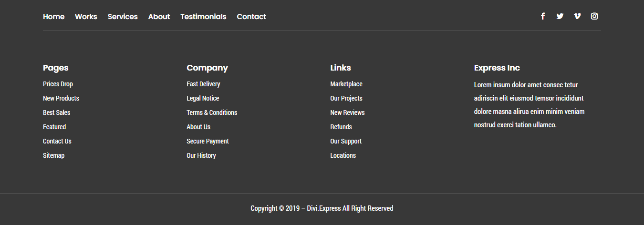Open Services from the footer menu
The image size is (644, 225).
123,17
